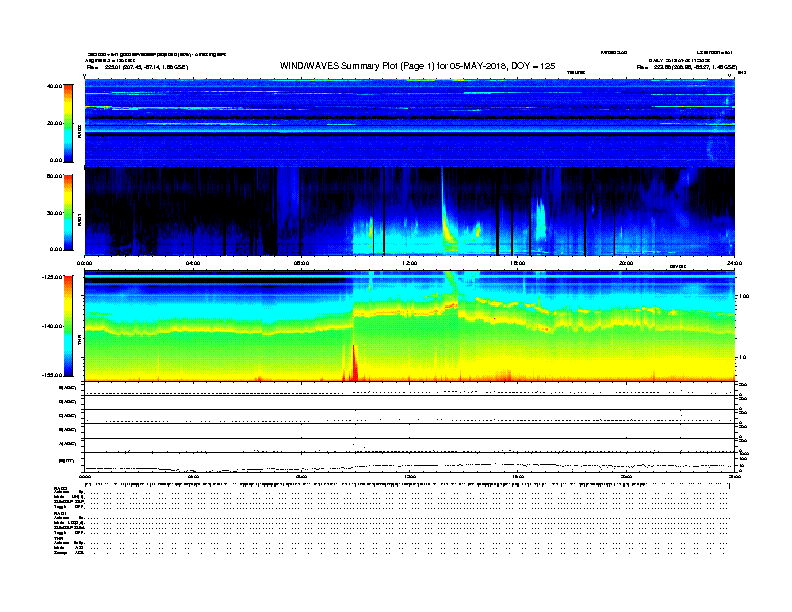Click the first dotted line-plot panel below TNR
Screen dimensions: 792x612
[410, 388]
